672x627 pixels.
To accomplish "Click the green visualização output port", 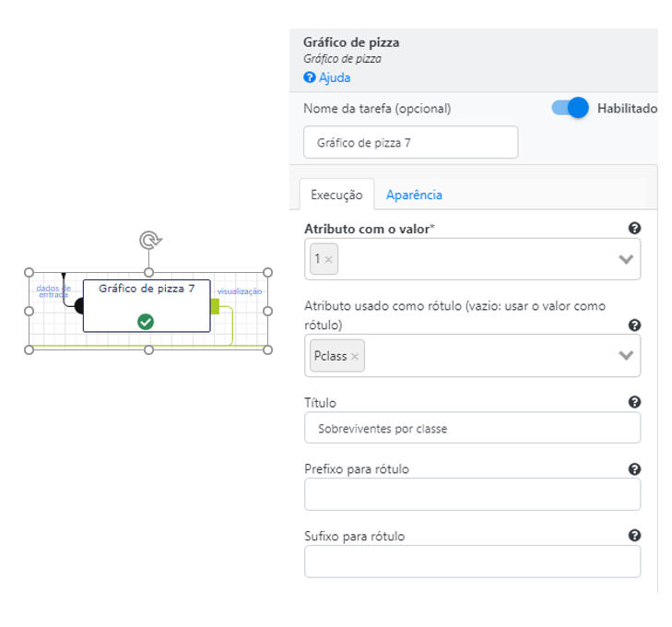I will click(x=215, y=306).
